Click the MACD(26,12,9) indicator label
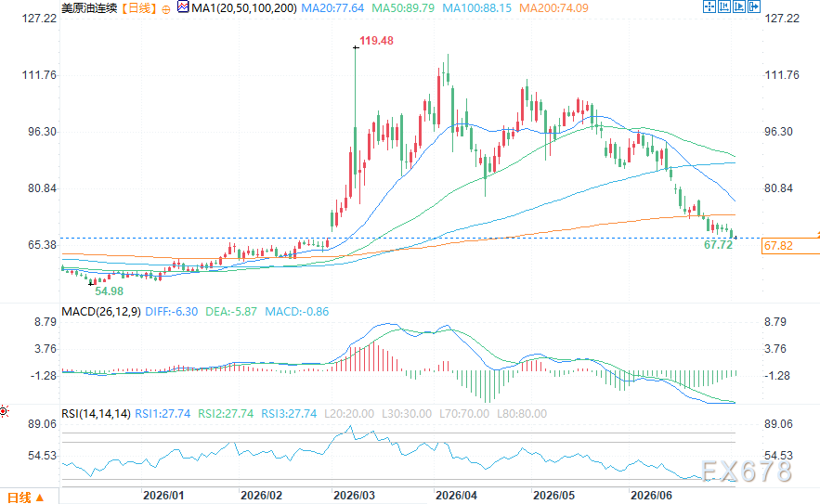This screenshot has height=504, width=820. [101, 312]
